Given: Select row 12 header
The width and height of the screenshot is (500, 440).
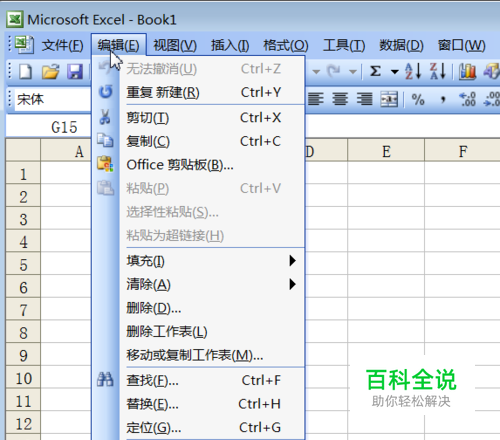Looking at the screenshot, I should click(23, 423).
